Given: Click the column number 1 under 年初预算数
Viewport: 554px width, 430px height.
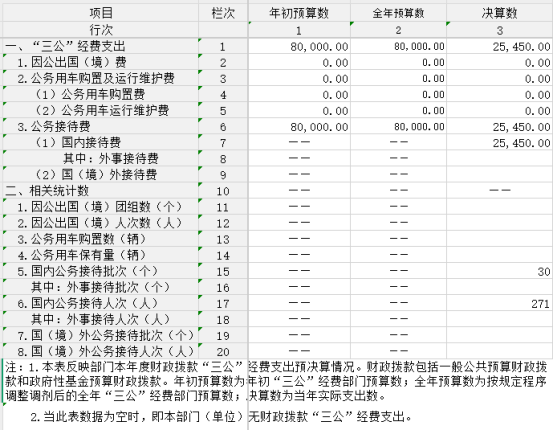Looking at the screenshot, I should pos(299,31).
